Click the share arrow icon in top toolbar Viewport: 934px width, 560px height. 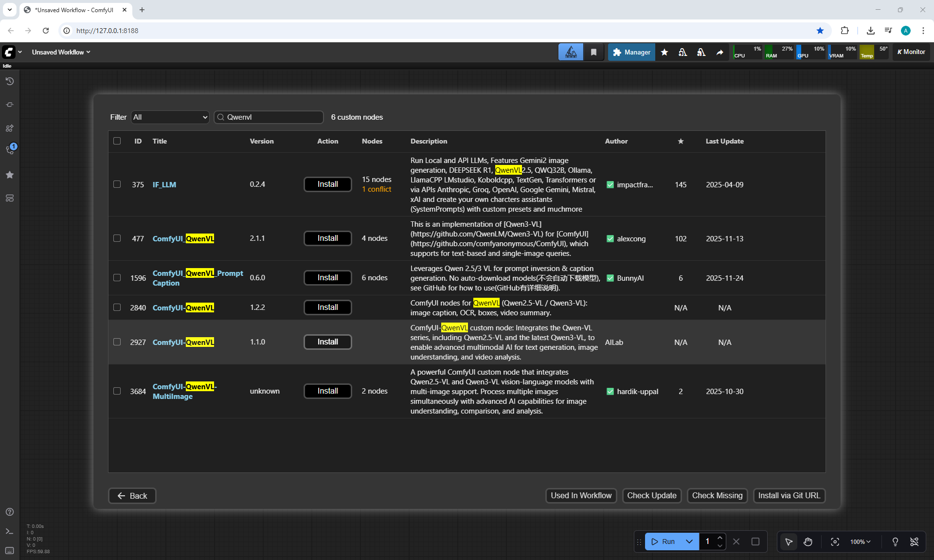(x=719, y=52)
